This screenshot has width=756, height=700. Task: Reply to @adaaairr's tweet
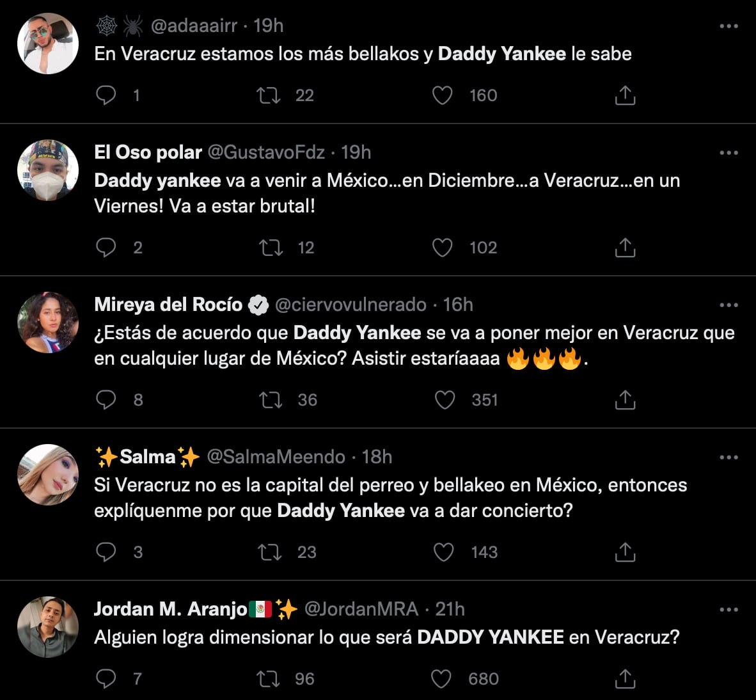click(x=106, y=95)
